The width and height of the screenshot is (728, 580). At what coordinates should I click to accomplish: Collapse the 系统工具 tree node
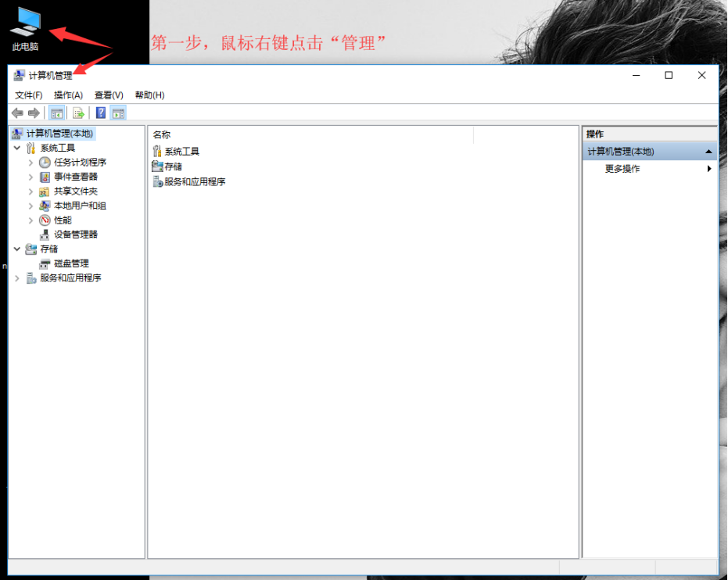tap(17, 148)
